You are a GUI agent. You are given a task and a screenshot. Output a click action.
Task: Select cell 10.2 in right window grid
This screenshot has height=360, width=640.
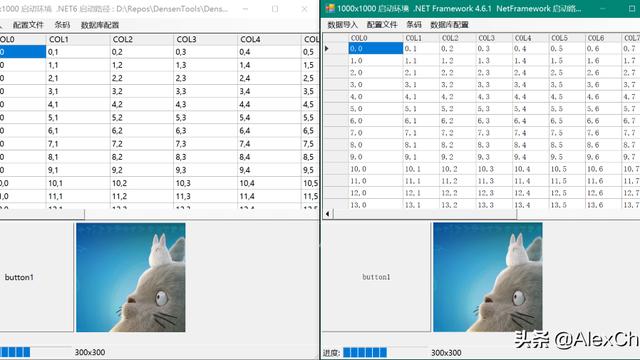tap(458, 169)
